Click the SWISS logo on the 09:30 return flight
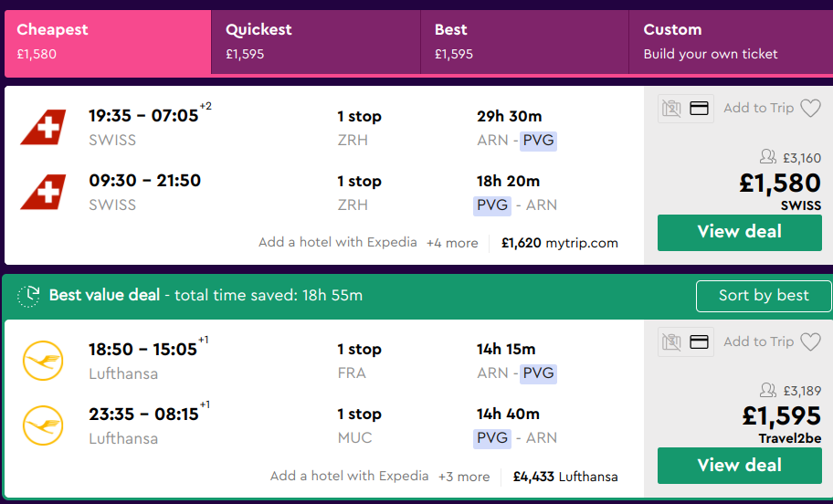Screen dimensions: 833x504 pos(43,192)
